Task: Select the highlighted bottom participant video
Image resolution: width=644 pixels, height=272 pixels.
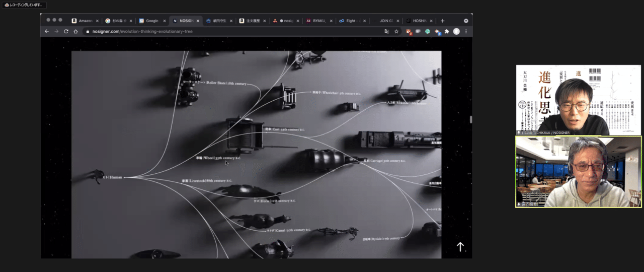Action: 579,172
